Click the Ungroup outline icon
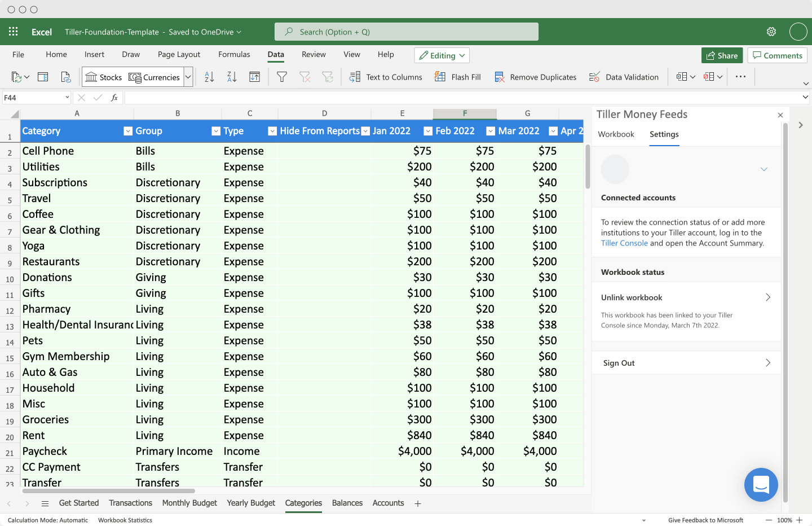 (x=709, y=77)
